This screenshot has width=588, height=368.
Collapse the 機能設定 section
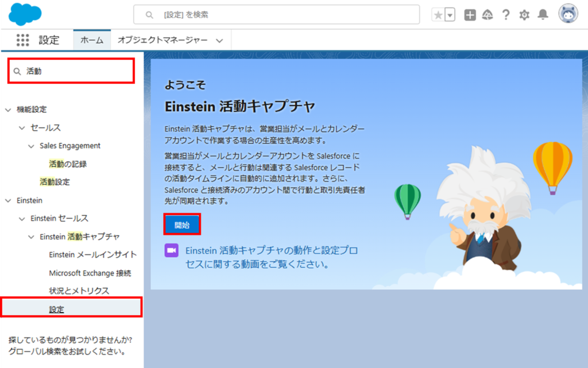tap(8, 110)
